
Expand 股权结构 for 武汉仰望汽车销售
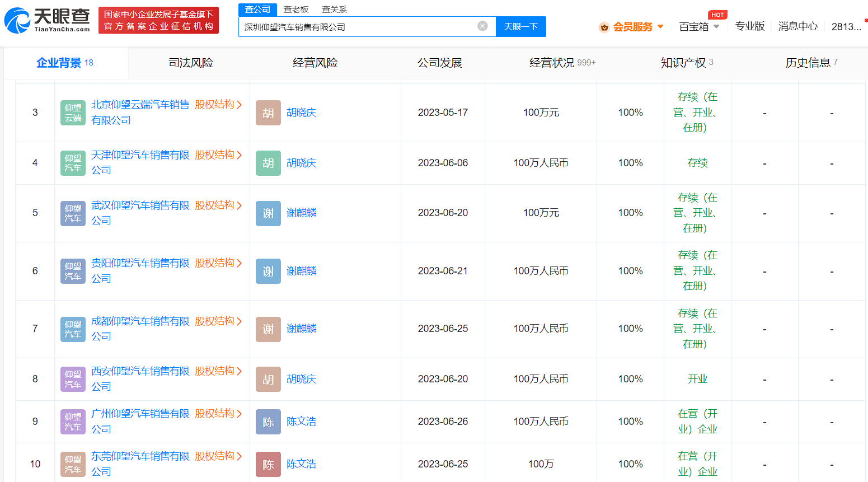tap(218, 205)
